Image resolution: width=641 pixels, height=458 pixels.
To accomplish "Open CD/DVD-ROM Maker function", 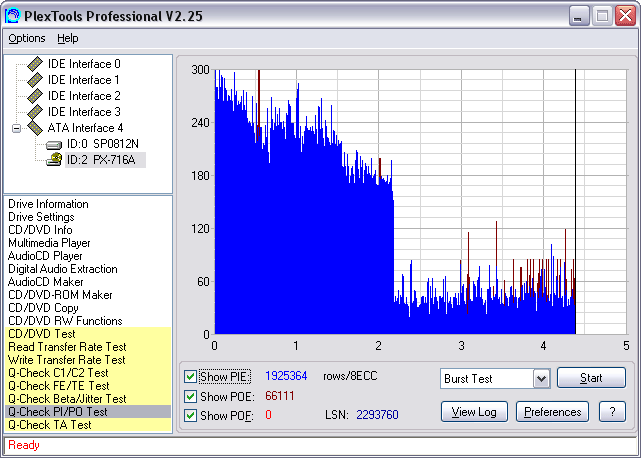I will click(x=60, y=295).
